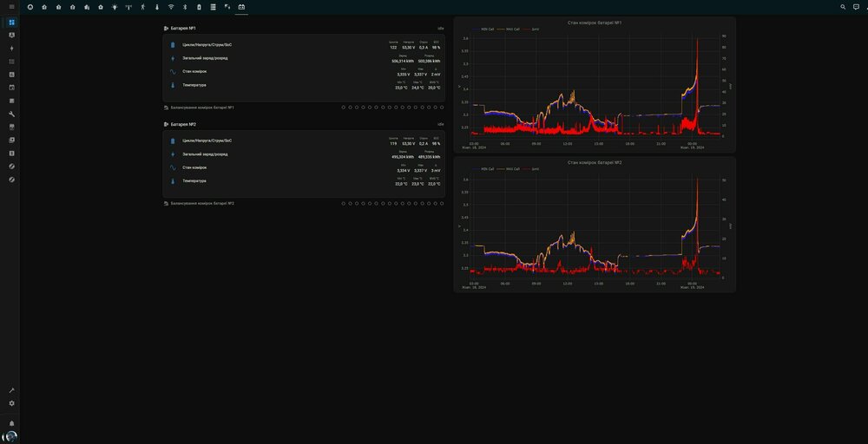The image size is (868, 444).
Task: Switch to the Wi-Fi view tab
Action: point(171,6)
